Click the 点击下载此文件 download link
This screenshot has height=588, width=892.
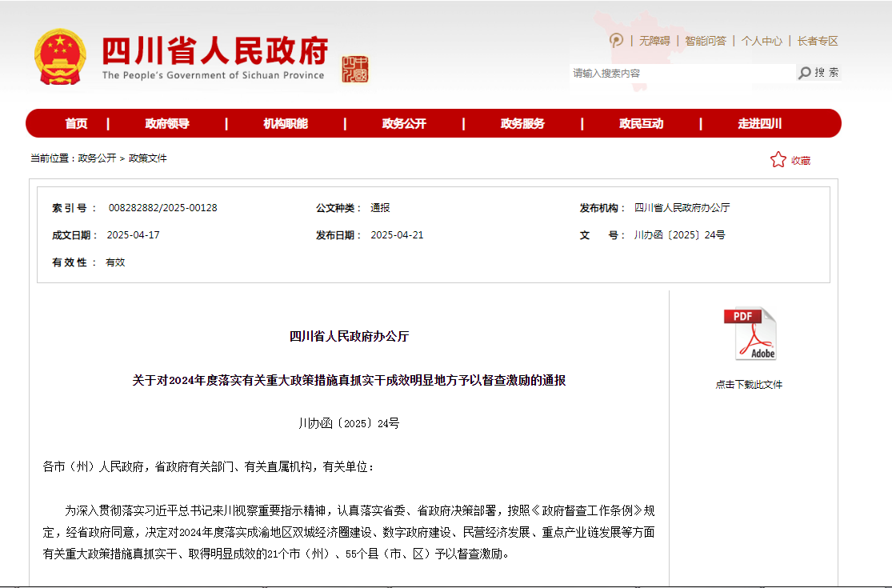pos(749,385)
